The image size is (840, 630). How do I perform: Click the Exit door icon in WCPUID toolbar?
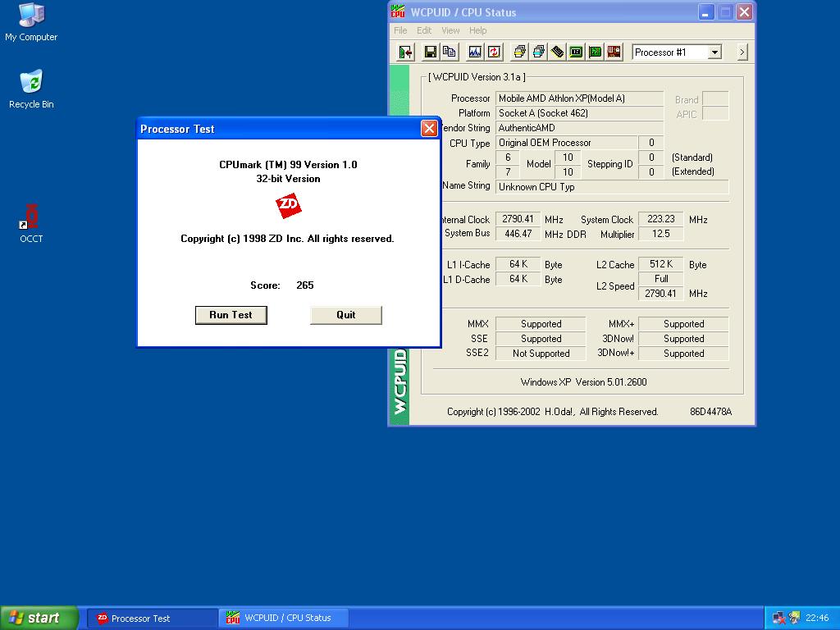(x=405, y=52)
